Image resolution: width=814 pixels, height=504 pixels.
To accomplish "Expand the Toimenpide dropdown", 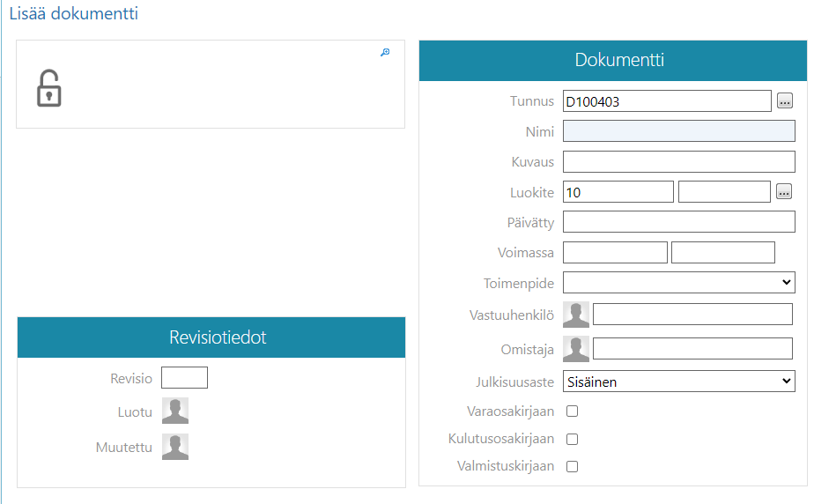I will click(678, 282).
